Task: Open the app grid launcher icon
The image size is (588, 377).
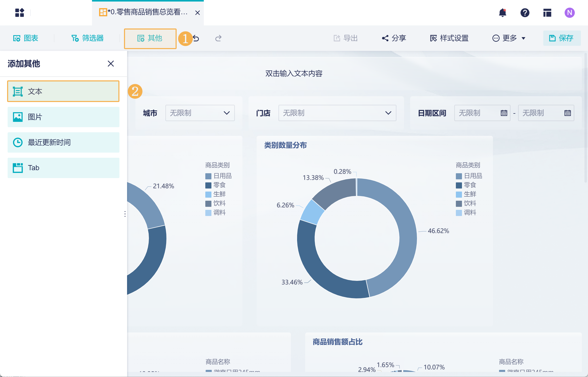Action: tap(20, 12)
